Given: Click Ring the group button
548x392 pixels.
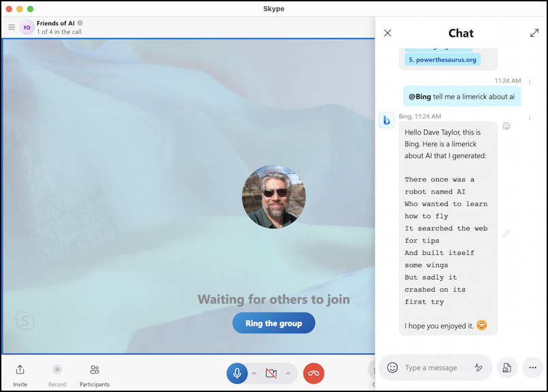Looking at the screenshot, I should 273,323.
